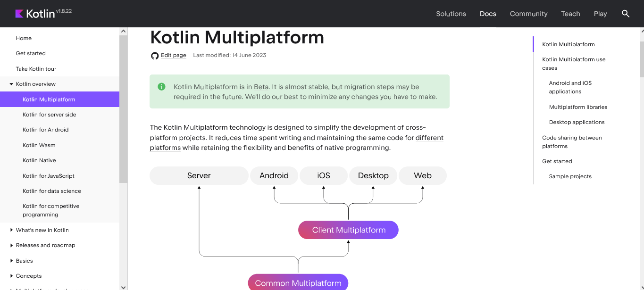This screenshot has height=290, width=644.
Task: Open the Docs menu item
Action: [488, 14]
